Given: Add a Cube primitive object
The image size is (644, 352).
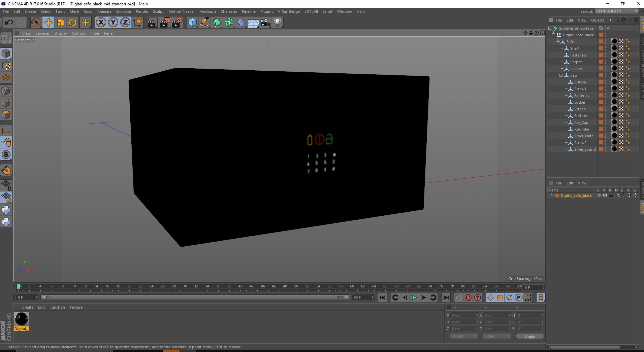Looking at the screenshot, I should click(x=192, y=23).
